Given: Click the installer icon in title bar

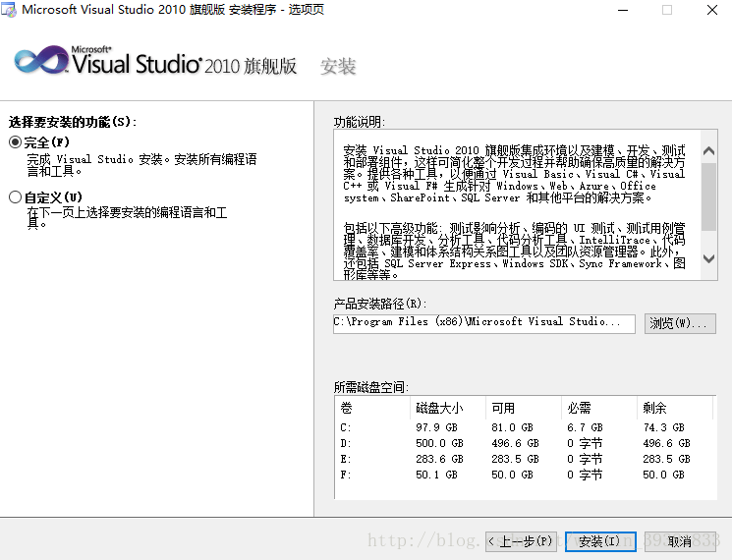Looking at the screenshot, I should [x=9, y=10].
